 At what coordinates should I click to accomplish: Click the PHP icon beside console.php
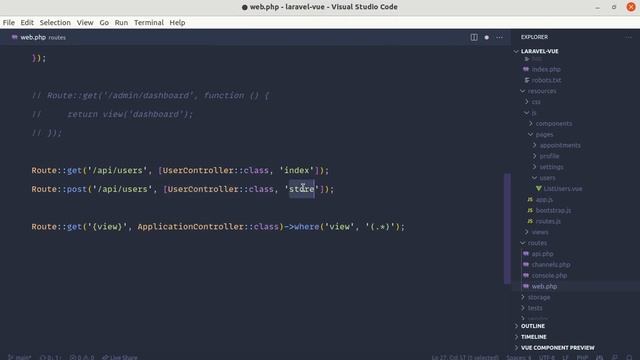point(526,276)
